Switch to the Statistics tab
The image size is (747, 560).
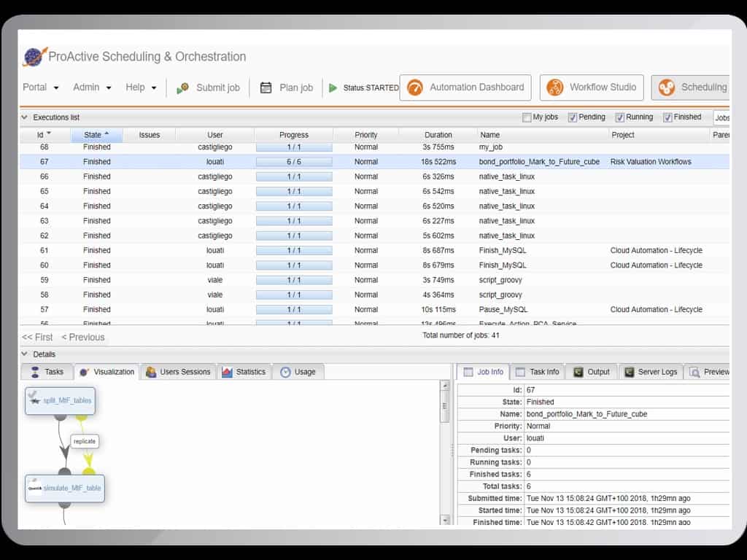pyautogui.click(x=244, y=372)
